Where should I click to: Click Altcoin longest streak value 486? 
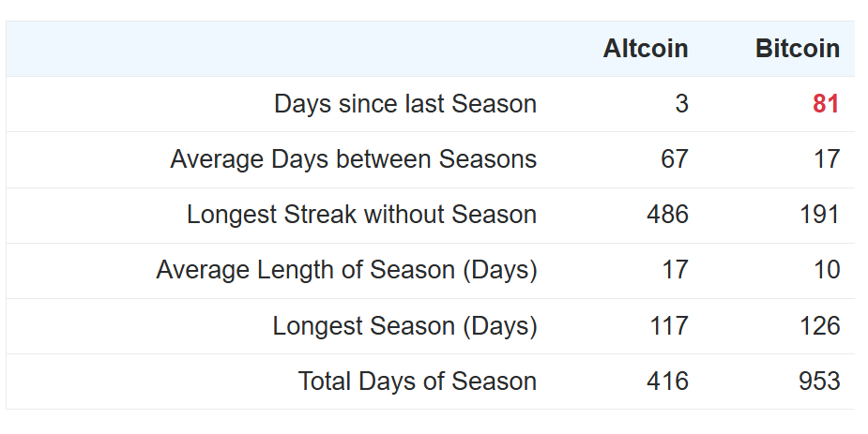(667, 215)
